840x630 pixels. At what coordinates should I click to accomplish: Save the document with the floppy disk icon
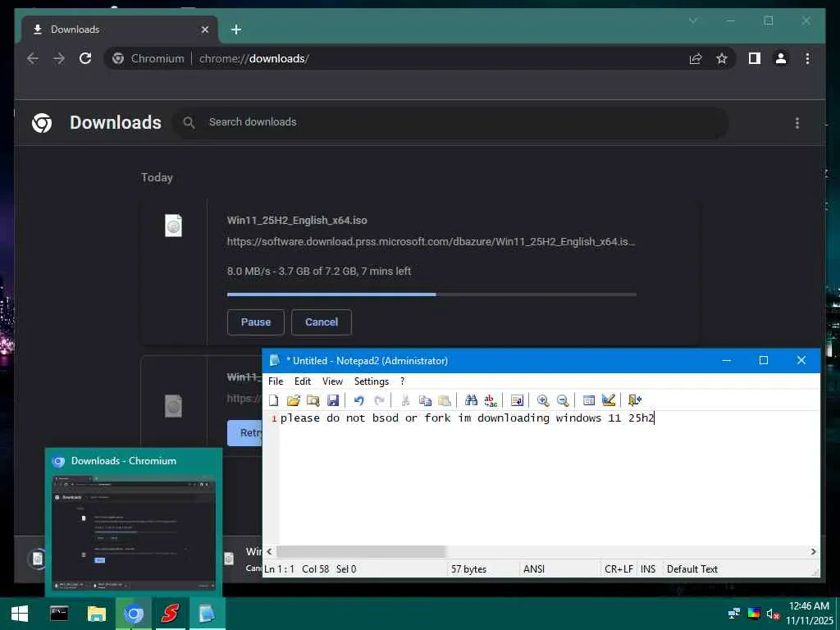(333, 400)
